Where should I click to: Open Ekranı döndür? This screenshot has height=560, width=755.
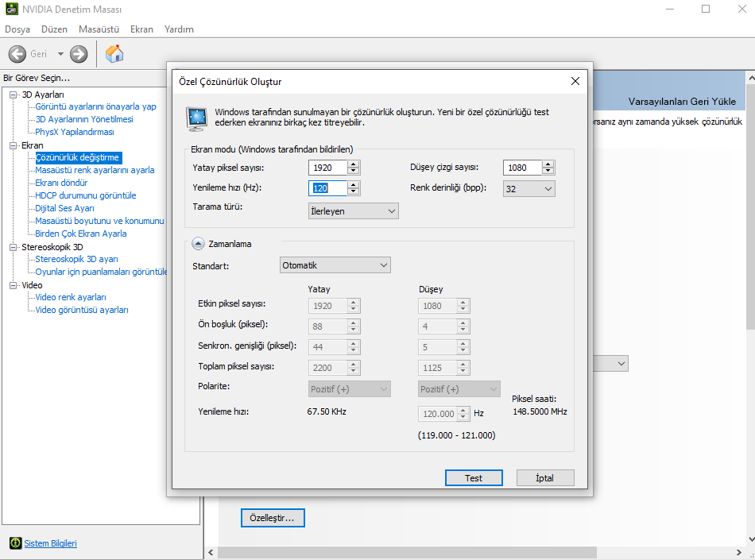(61, 183)
